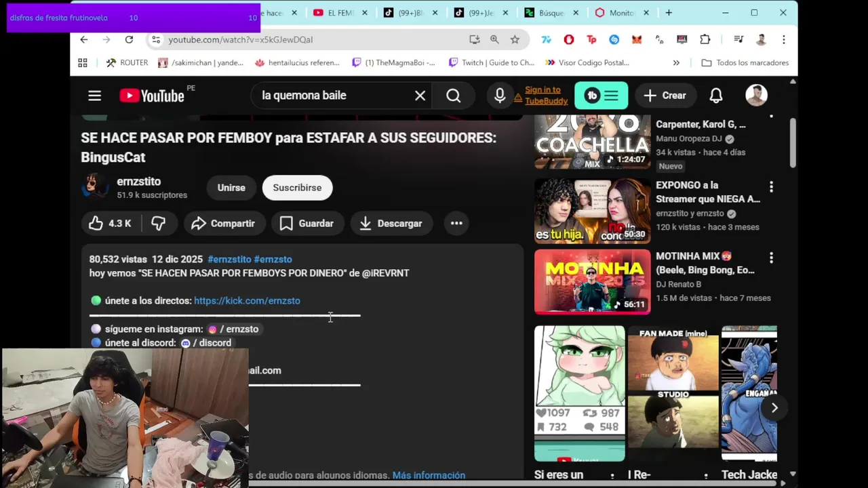Click the Unirse join button
This screenshot has height=488, width=868.
click(x=231, y=188)
